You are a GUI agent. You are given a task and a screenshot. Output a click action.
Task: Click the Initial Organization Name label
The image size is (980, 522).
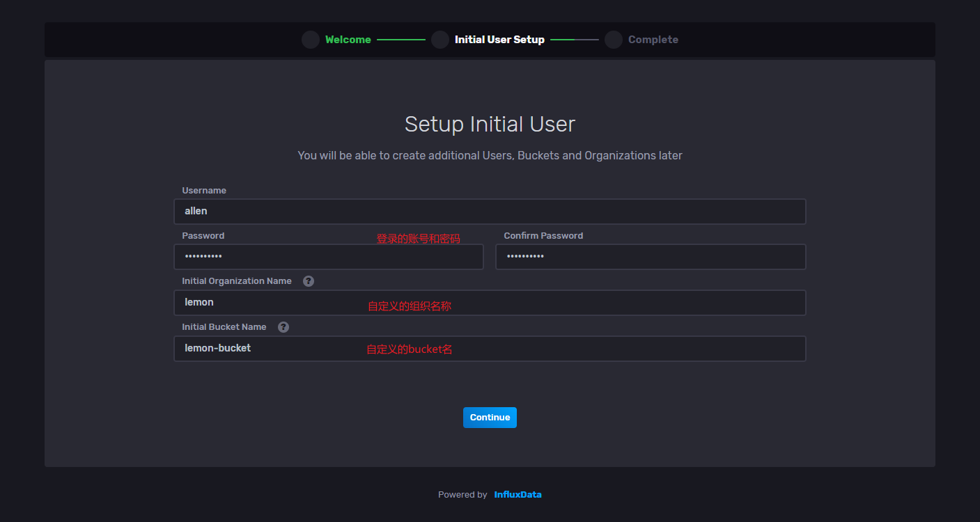click(237, 281)
